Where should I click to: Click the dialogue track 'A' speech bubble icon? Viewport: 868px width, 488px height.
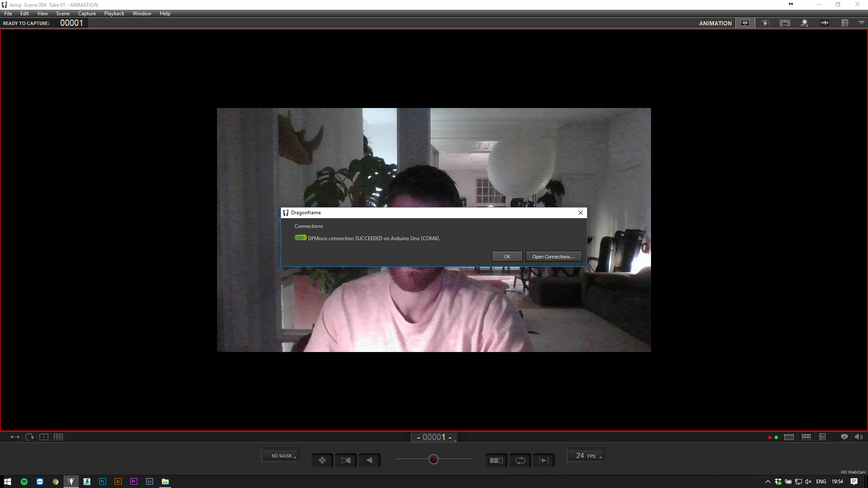pos(845,437)
